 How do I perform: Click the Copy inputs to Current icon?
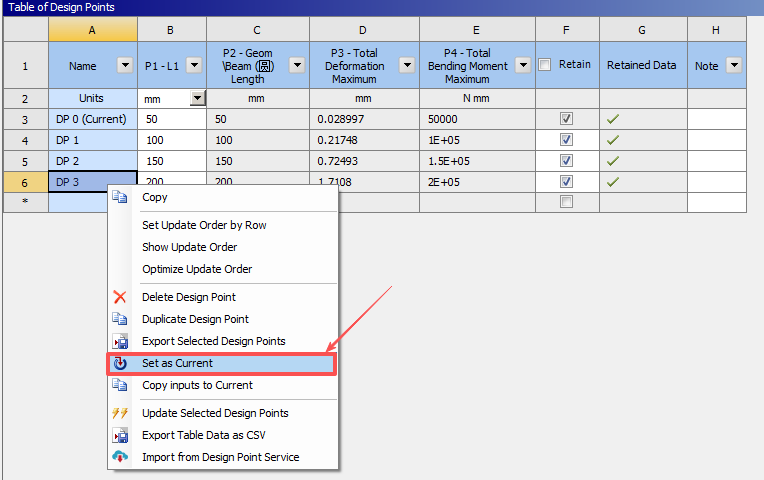click(120, 385)
